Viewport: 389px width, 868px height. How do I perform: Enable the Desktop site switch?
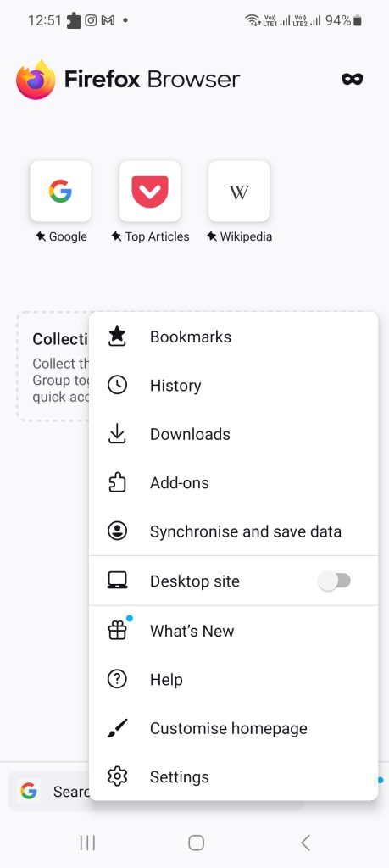334,581
